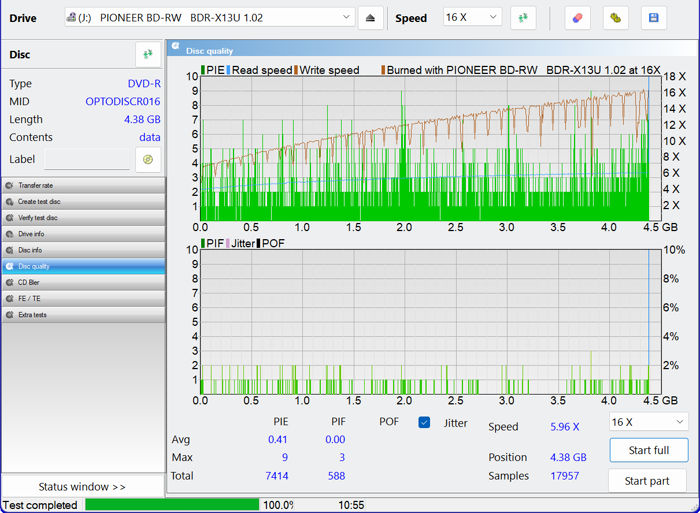
Task: Click the blue floppy save icon
Action: 654,18
